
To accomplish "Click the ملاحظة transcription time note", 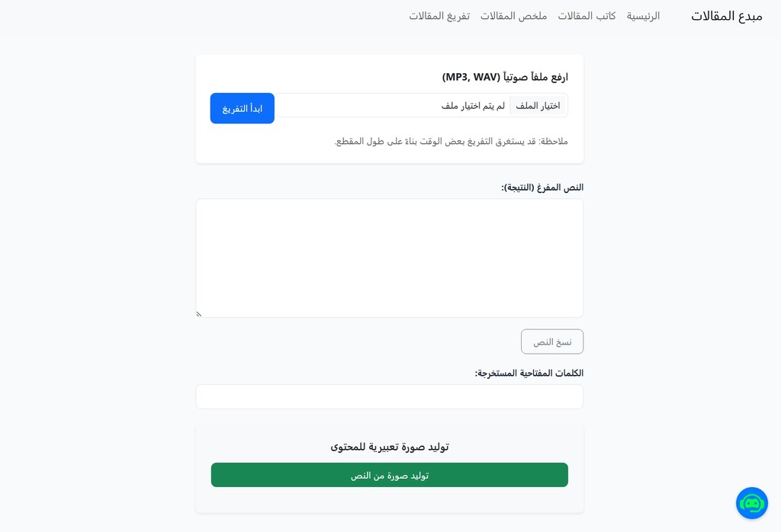I will point(451,141).
